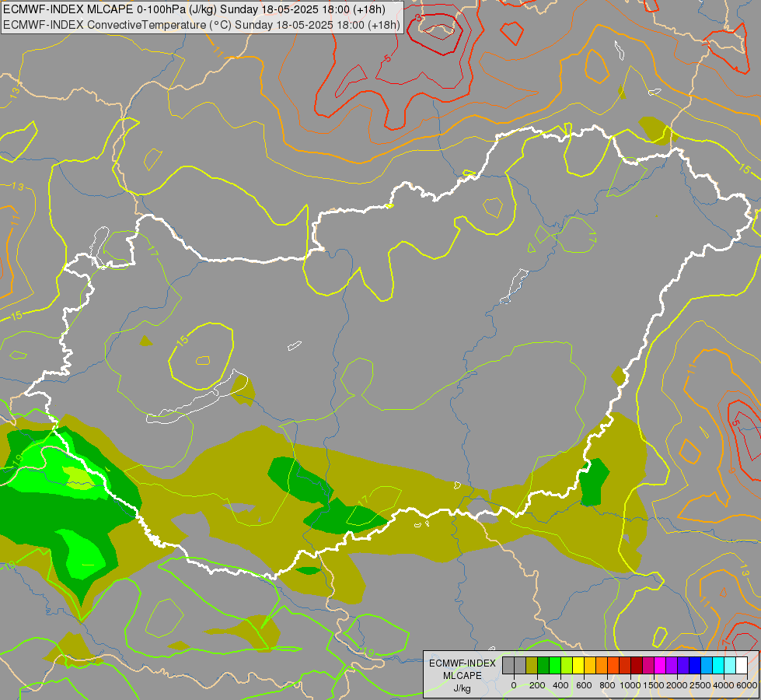Click the legend tick value 800
761x700 pixels.
pos(607,685)
